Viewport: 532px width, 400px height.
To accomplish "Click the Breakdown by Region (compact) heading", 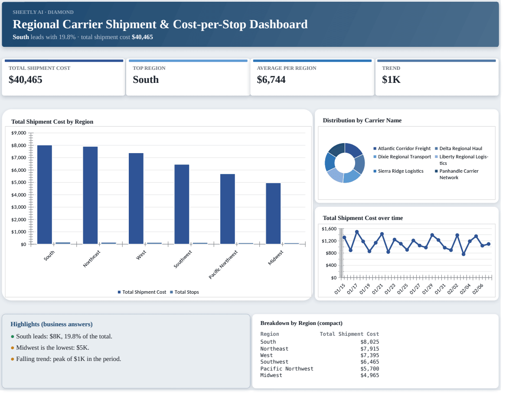I will tap(301, 323).
